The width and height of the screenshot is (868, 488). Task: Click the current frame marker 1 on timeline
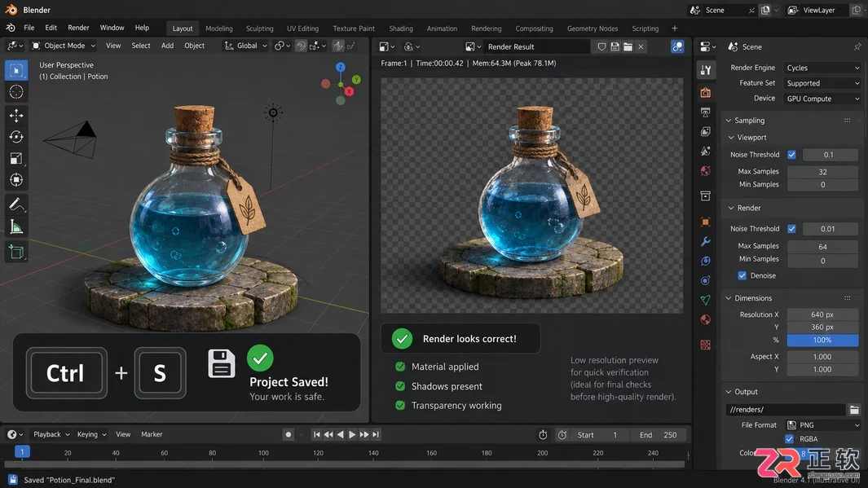[22, 452]
